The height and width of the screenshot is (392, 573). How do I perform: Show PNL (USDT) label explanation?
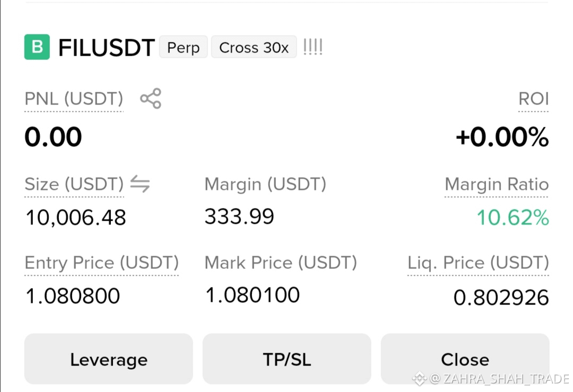tap(74, 99)
